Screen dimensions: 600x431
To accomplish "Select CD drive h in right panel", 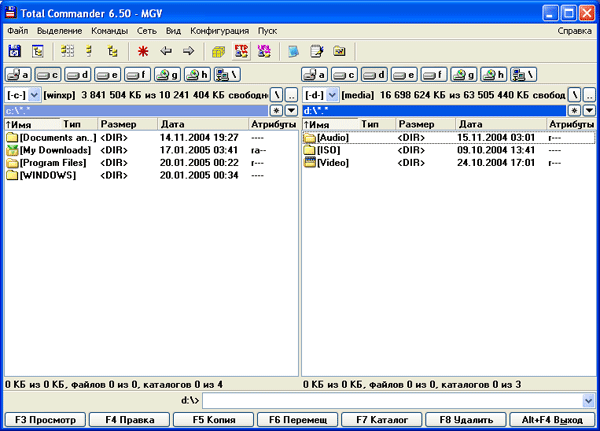I will [494, 75].
